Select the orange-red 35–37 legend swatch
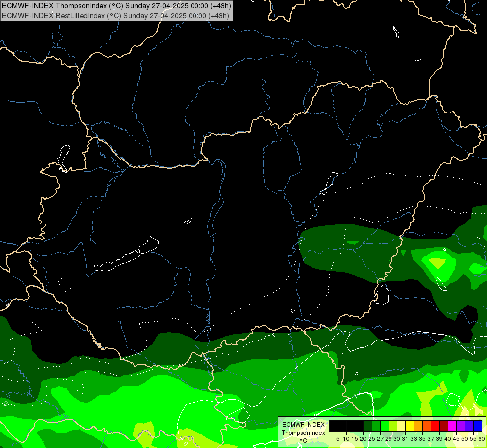The width and height of the screenshot is (487, 448). (x=427, y=426)
